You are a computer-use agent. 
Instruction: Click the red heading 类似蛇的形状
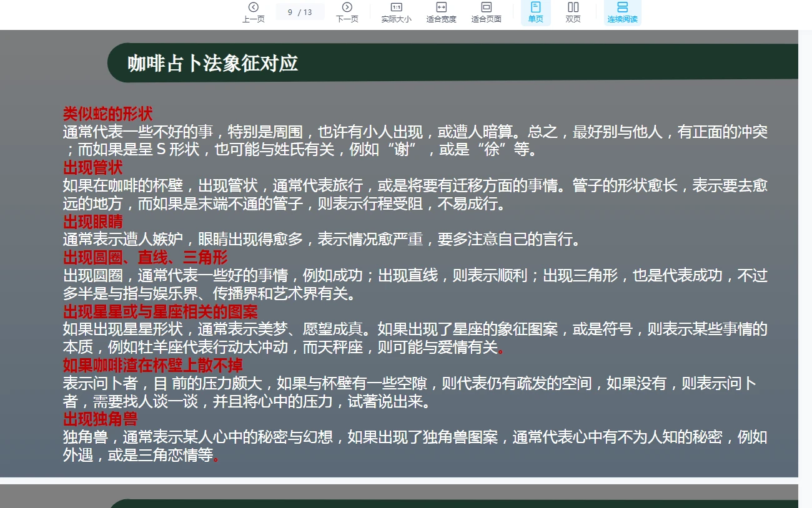click(107, 114)
